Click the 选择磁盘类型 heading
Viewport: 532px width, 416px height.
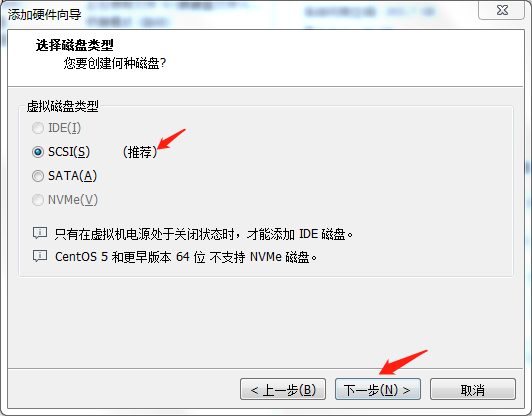point(74,45)
